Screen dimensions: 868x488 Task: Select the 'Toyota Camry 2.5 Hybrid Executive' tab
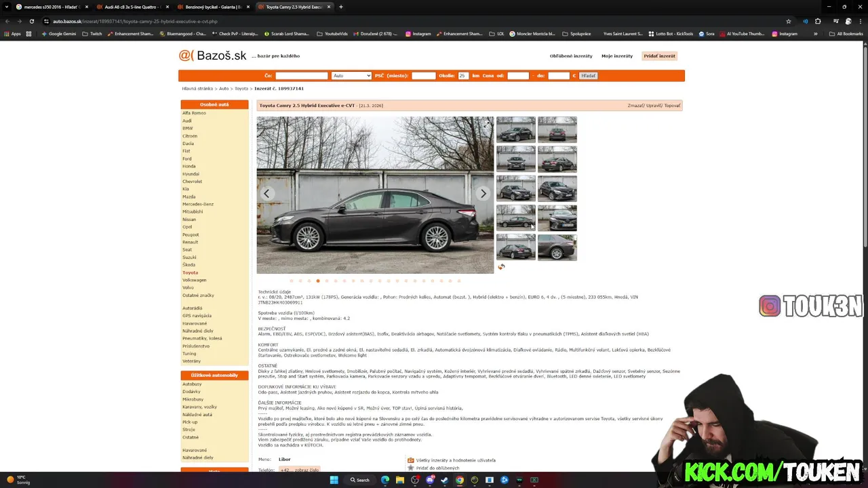pos(293,7)
